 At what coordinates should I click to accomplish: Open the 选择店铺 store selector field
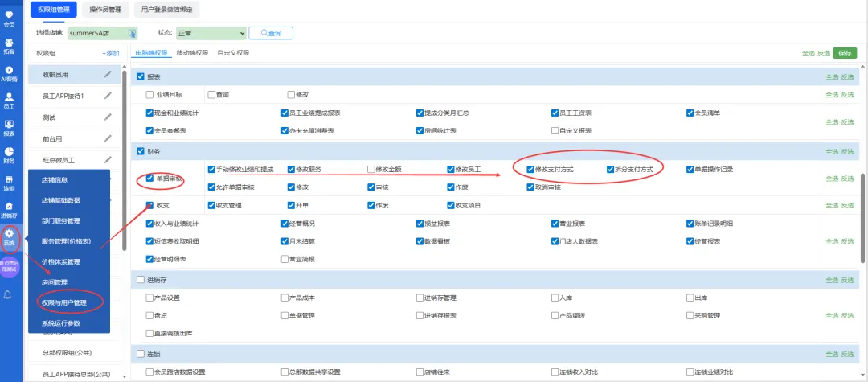[x=102, y=33]
